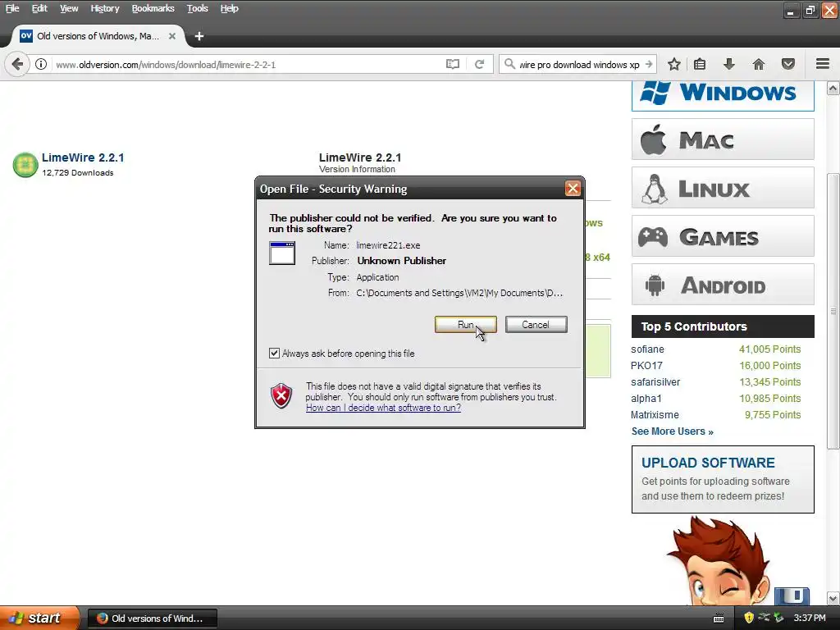This screenshot has width=840, height=630.
Task: Open the Android category banner
Action: 723,284
